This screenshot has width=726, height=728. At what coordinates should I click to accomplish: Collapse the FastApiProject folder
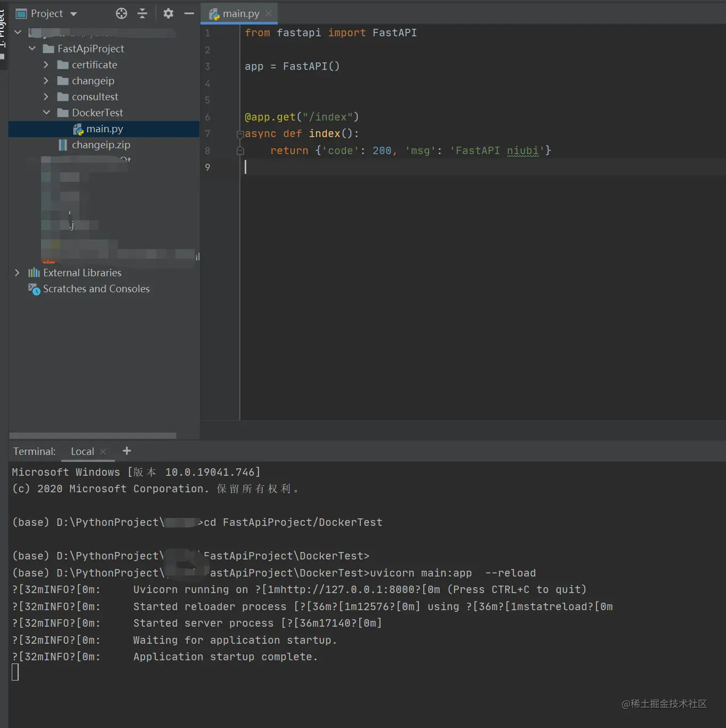tap(32, 49)
